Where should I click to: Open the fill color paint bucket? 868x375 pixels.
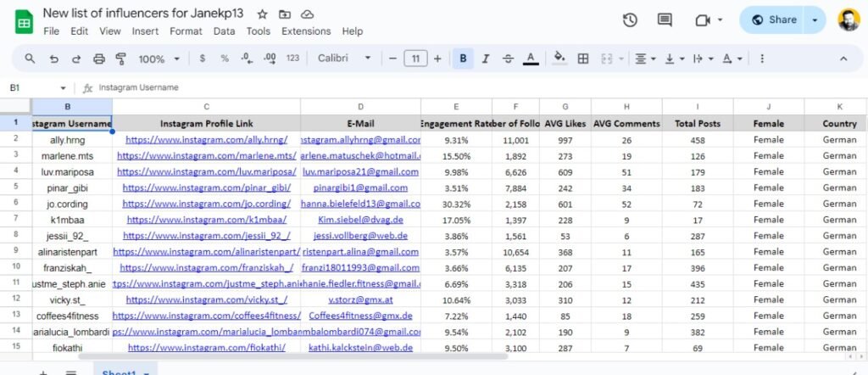pyautogui.click(x=559, y=59)
